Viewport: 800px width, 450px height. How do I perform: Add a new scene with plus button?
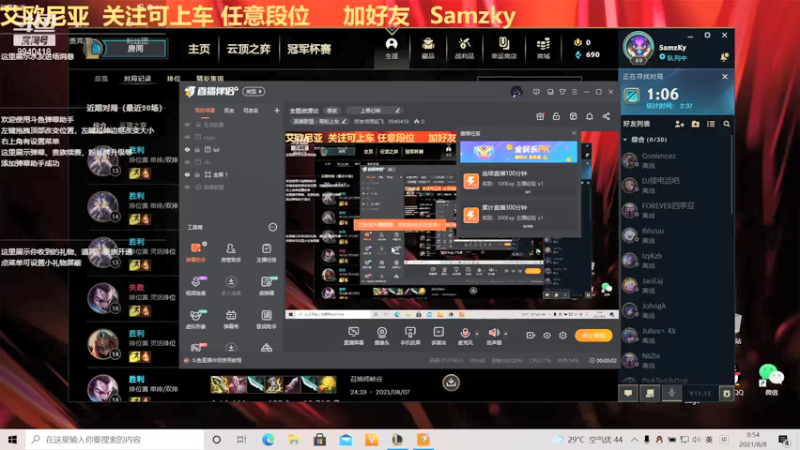click(277, 110)
